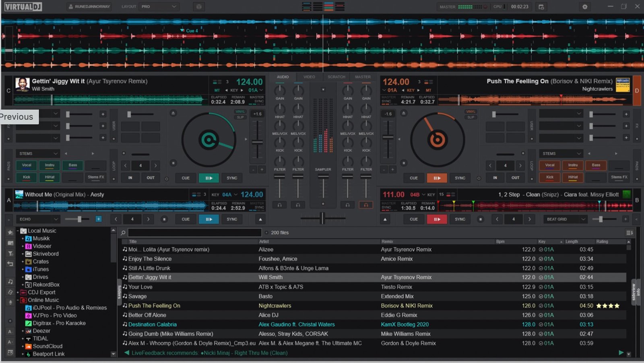Open BEAT GRID dropdown on deck B

pos(565,219)
